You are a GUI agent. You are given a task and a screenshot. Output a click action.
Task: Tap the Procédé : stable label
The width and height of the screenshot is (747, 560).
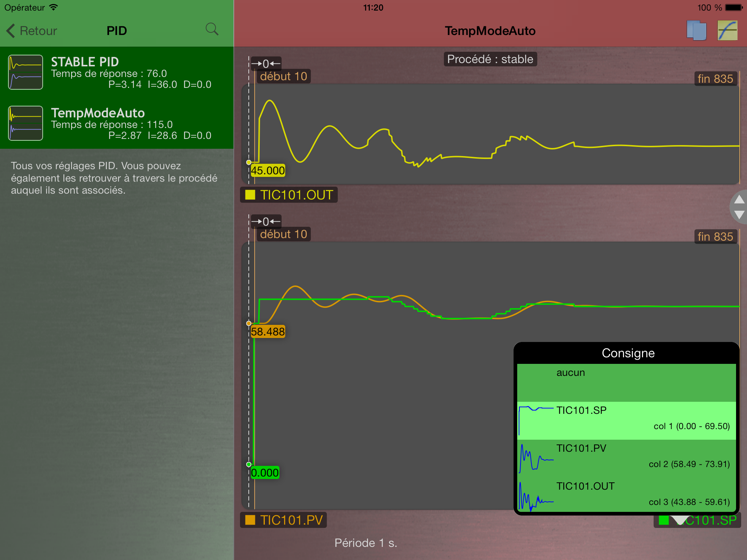pyautogui.click(x=490, y=59)
